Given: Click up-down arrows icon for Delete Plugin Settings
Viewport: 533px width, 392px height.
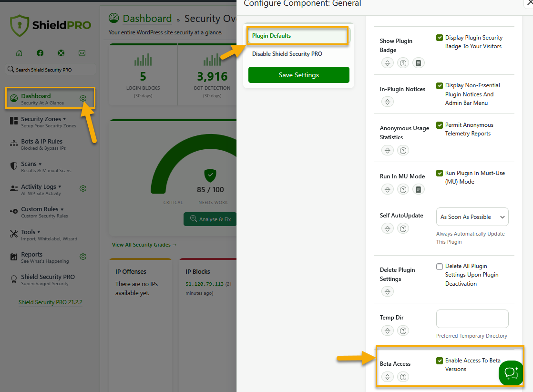Looking at the screenshot, I should click(388, 291).
